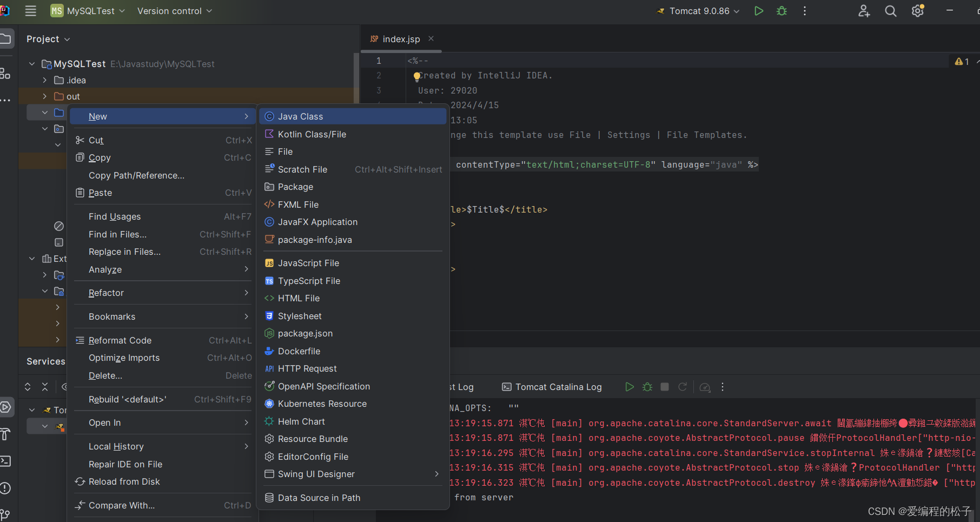This screenshot has height=522, width=980.
Task: Open Build hammer tool window
Action: click(x=5, y=434)
